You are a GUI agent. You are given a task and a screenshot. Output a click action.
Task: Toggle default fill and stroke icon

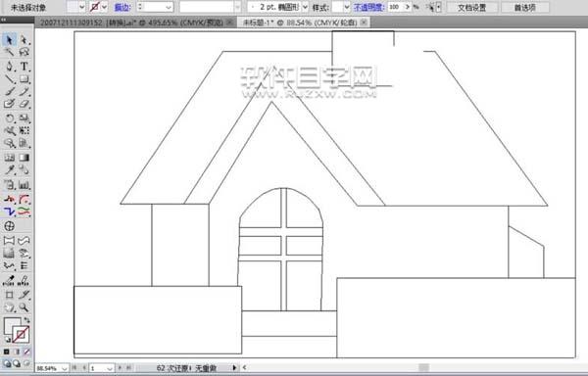tap(7, 340)
